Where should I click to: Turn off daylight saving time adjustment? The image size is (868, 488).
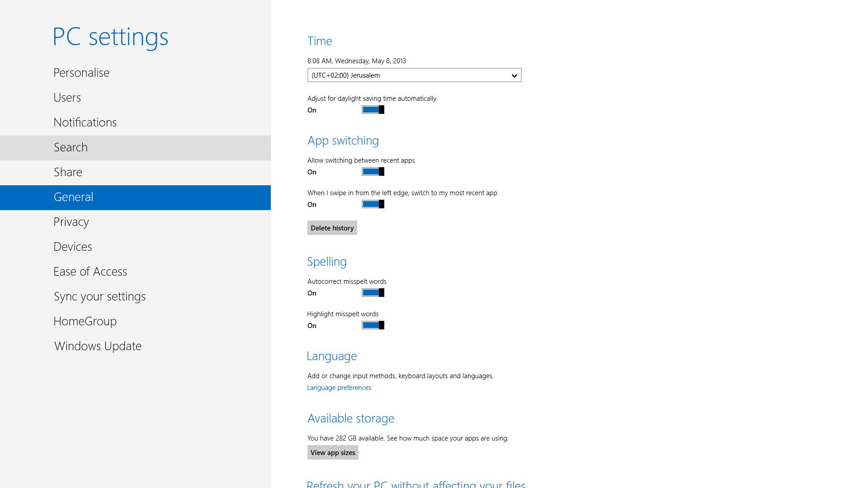(373, 109)
